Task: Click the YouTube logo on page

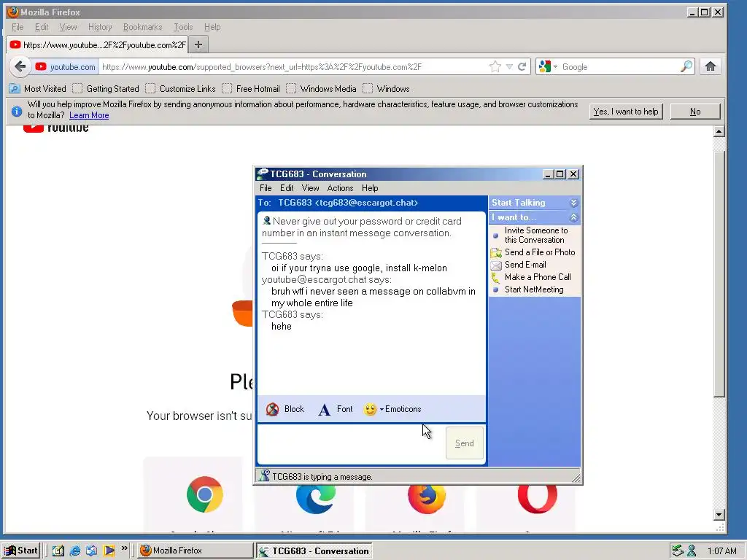Action: [55, 128]
